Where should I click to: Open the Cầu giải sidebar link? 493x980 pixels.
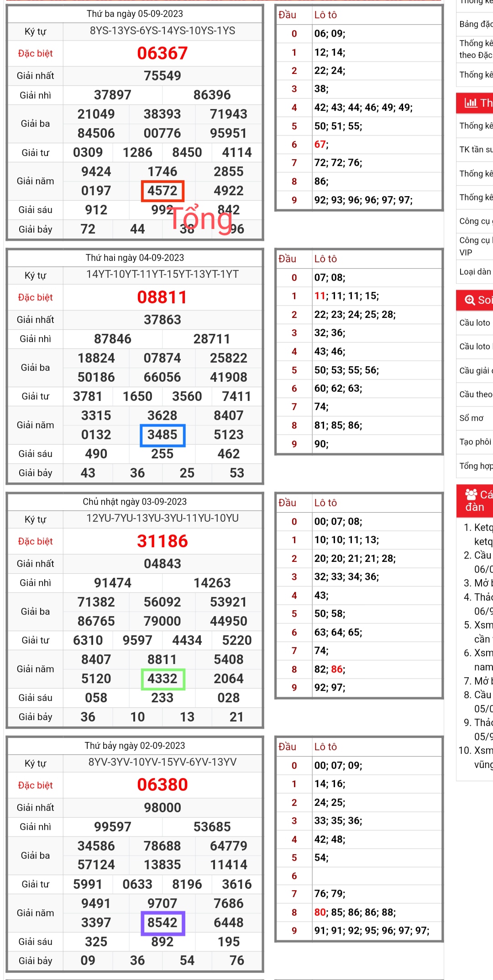(475, 370)
